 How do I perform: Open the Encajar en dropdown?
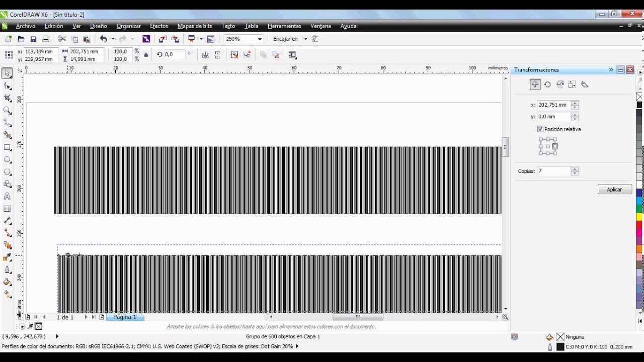click(305, 39)
